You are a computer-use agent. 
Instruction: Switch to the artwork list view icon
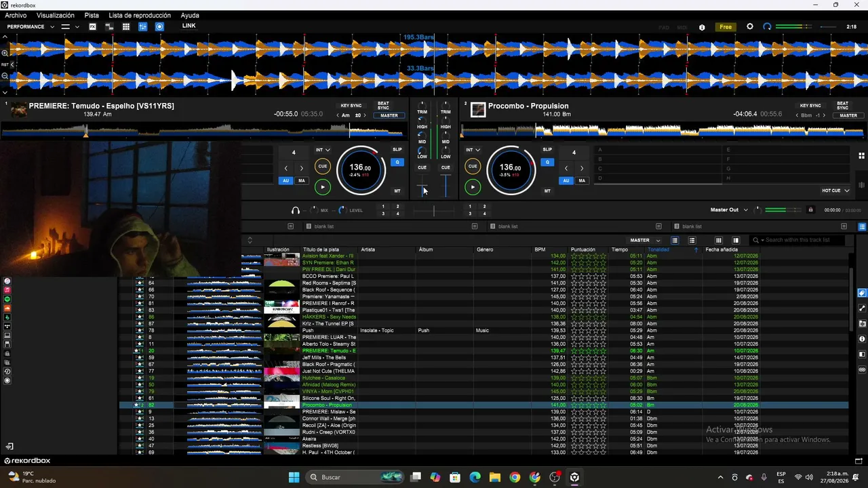tap(692, 240)
